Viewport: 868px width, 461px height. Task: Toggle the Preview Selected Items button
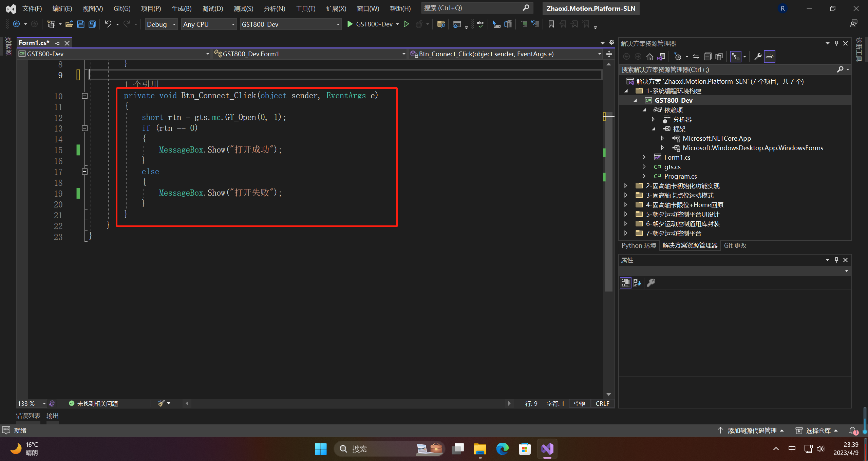point(770,57)
